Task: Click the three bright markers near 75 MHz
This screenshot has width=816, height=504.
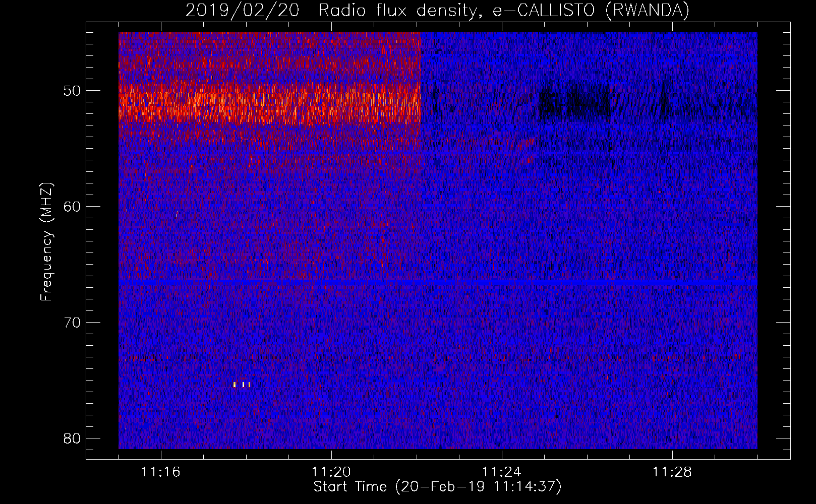Action: 242,385
